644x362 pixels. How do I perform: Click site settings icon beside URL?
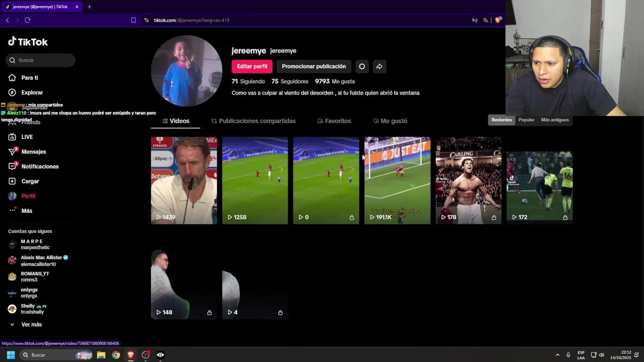[x=146, y=20]
